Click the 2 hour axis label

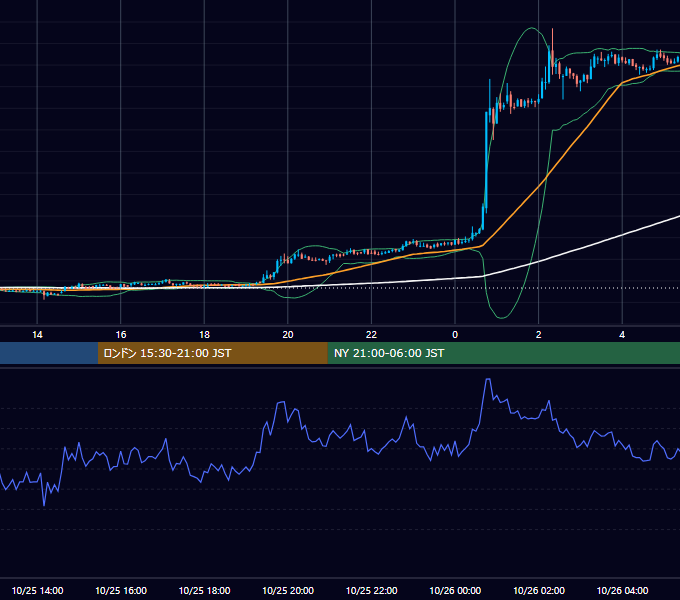click(x=539, y=335)
